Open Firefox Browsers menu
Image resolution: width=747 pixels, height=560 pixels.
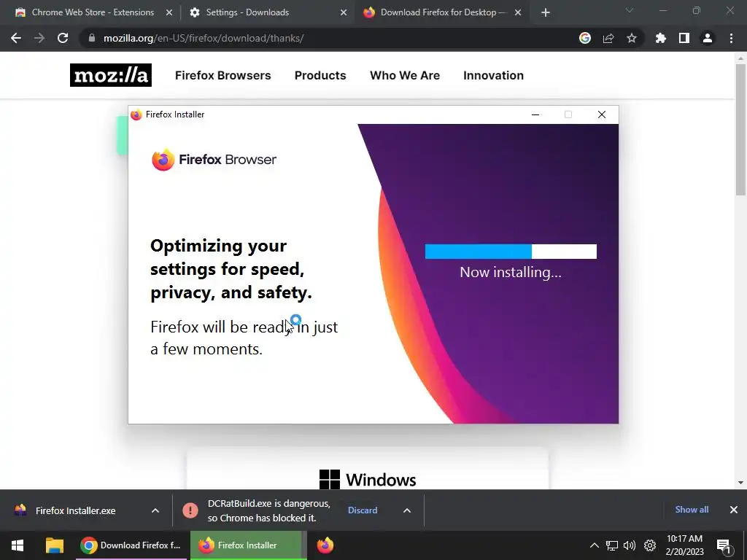[223, 75]
